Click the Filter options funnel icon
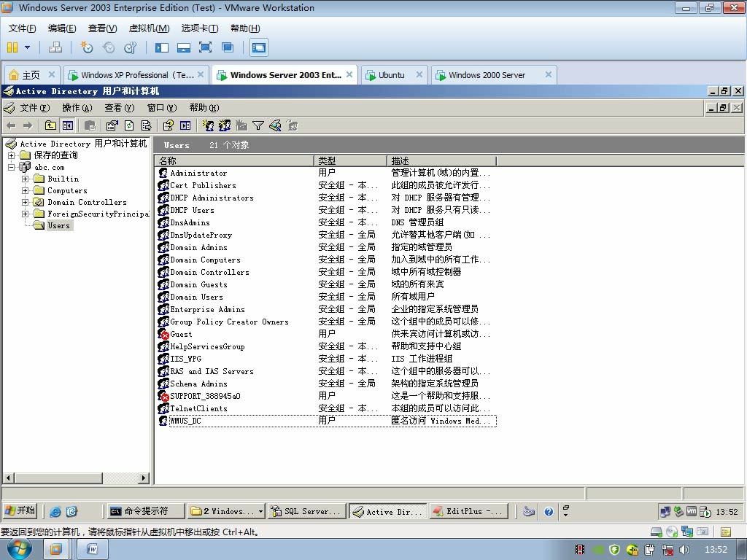Image resolution: width=747 pixels, height=560 pixels. coord(258,125)
